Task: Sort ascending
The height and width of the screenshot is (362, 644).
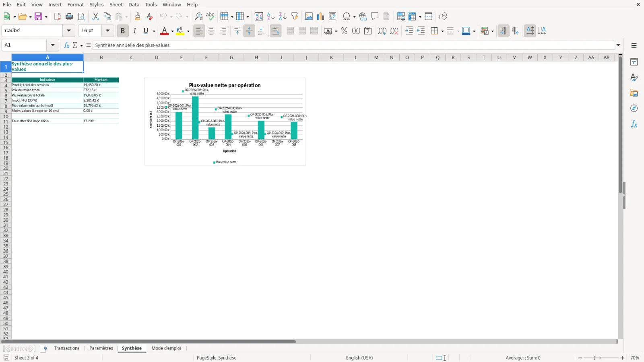Action: [x=271, y=16]
